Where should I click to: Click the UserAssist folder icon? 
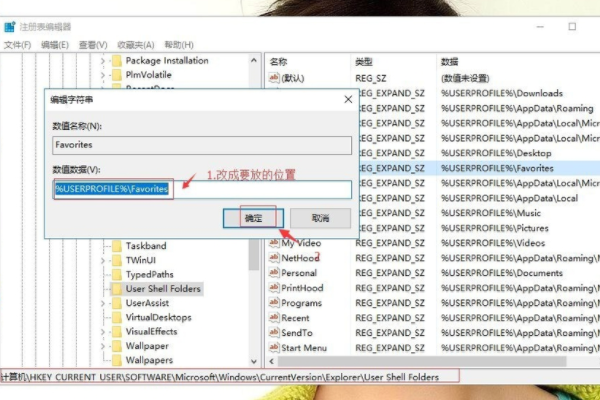117,303
